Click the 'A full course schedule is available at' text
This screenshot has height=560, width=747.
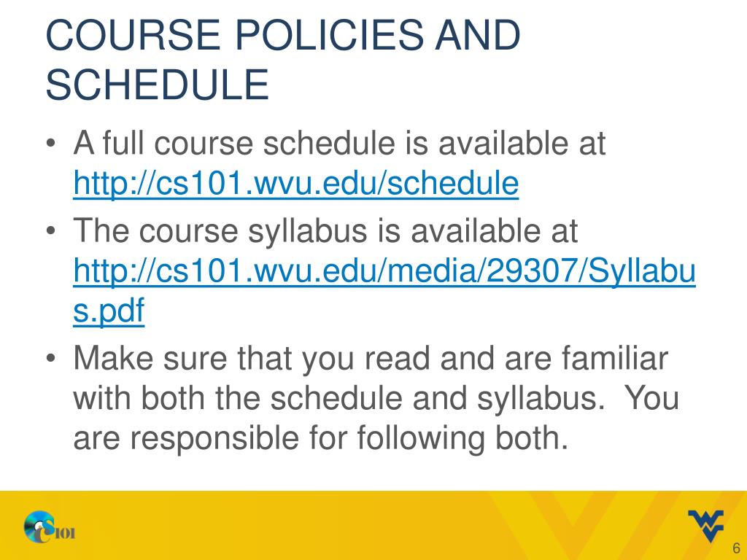[339, 143]
